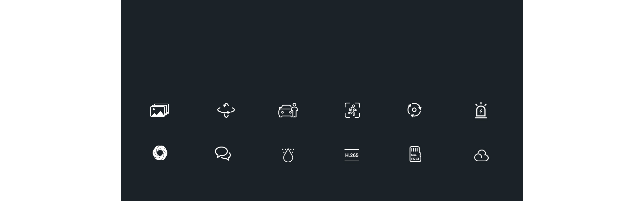Click the stacked photos gallery icon
Image resolution: width=644 pixels, height=218 pixels.
pyautogui.click(x=159, y=110)
